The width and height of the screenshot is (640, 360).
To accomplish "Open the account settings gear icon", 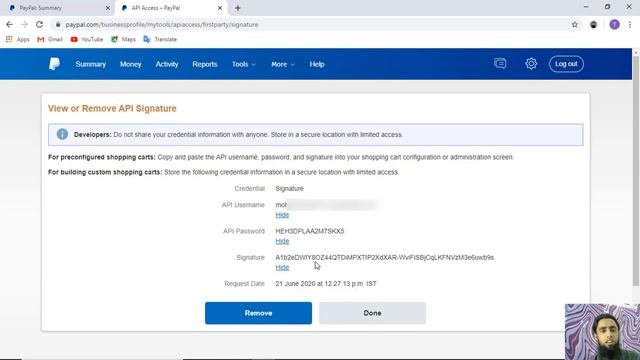I will (x=531, y=64).
